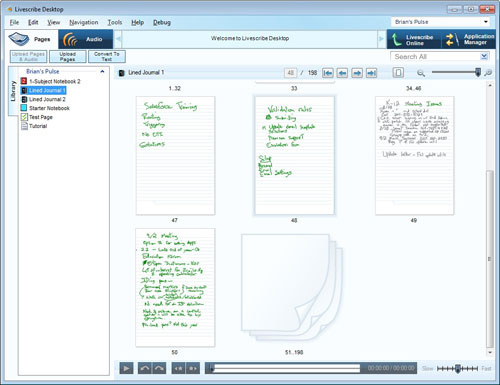Click the previous bookmark button
The image size is (500, 385).
click(x=179, y=368)
